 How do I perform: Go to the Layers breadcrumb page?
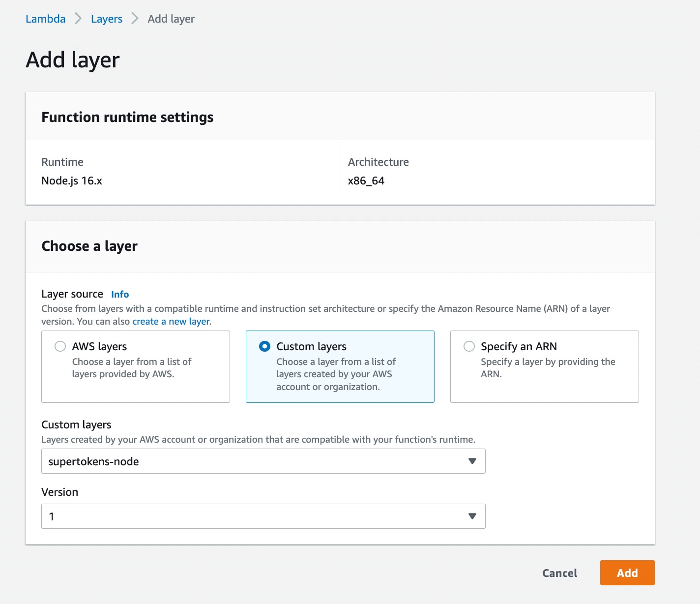pyautogui.click(x=106, y=19)
